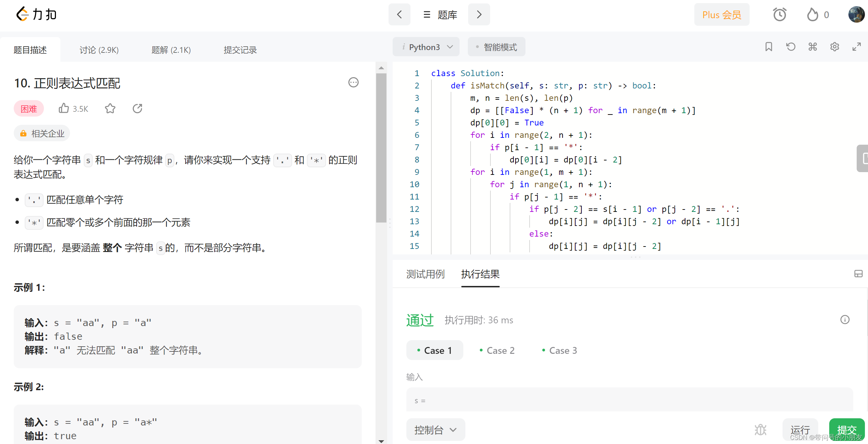Select Case 3 result
Image resolution: width=868 pixels, height=444 pixels.
[x=559, y=350]
